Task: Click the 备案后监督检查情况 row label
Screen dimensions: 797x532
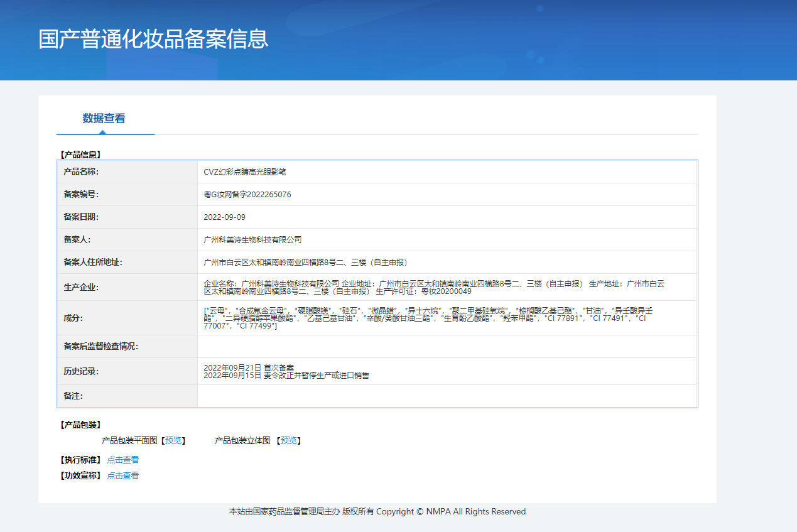Action: coord(100,347)
